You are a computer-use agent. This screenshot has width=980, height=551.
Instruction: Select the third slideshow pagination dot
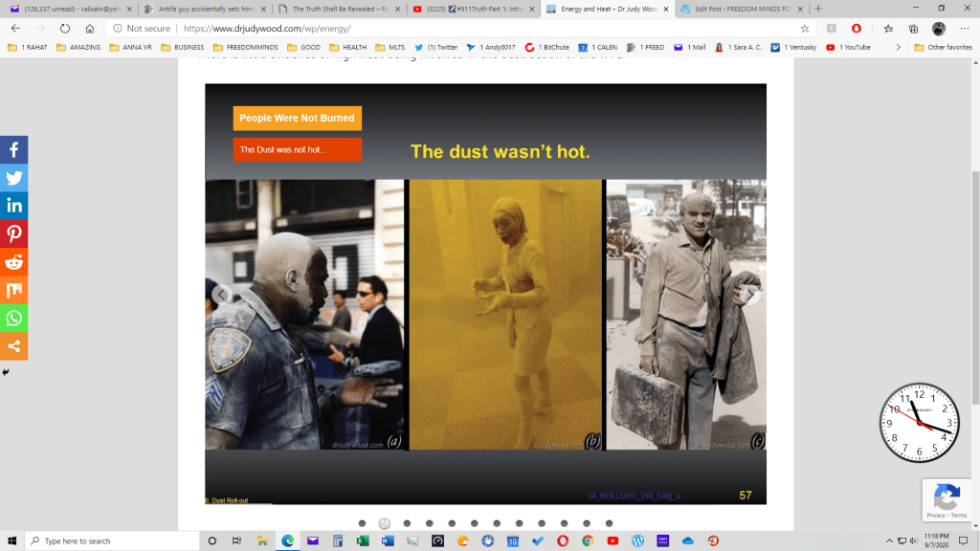coord(407,523)
